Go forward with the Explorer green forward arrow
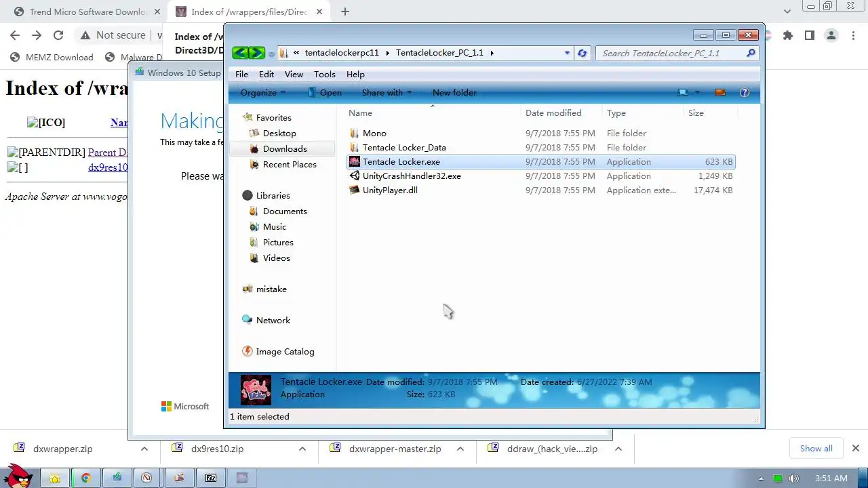 click(257, 53)
